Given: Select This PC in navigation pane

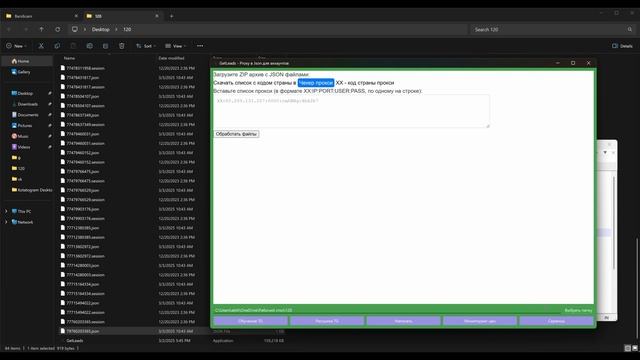Looking at the screenshot, I should (21, 211).
